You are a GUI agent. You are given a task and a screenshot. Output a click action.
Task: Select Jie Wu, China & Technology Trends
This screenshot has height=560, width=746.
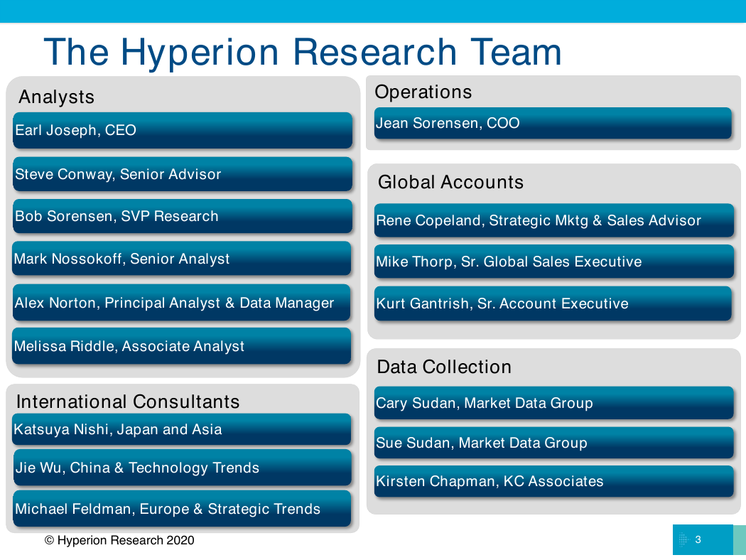click(x=183, y=467)
